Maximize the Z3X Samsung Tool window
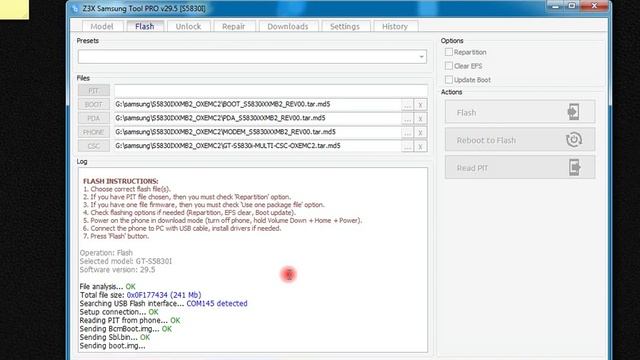Image resolution: width=640 pixels, height=360 pixels. tap(572, 6)
